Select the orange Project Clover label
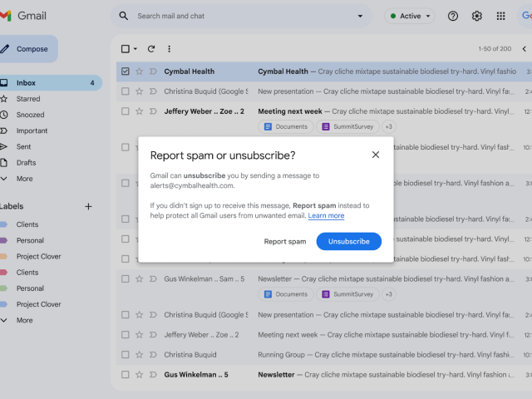Screen dimensions: 532x399 [x=39, y=256]
